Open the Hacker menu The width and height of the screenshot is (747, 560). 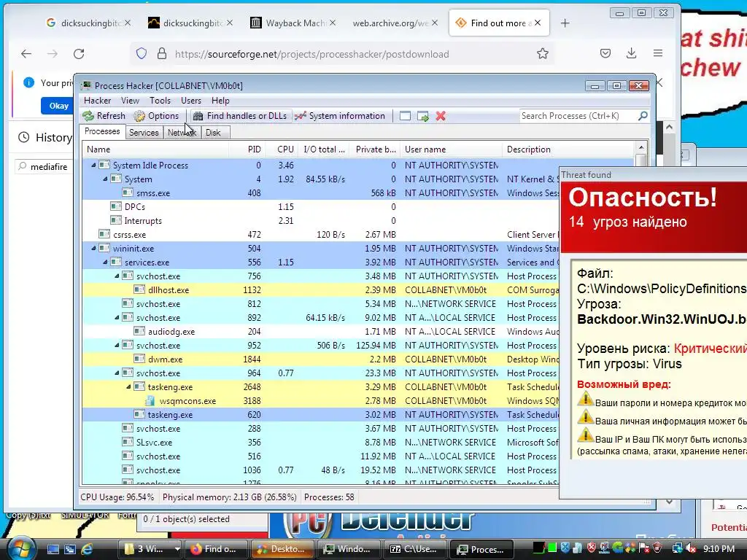coord(97,101)
